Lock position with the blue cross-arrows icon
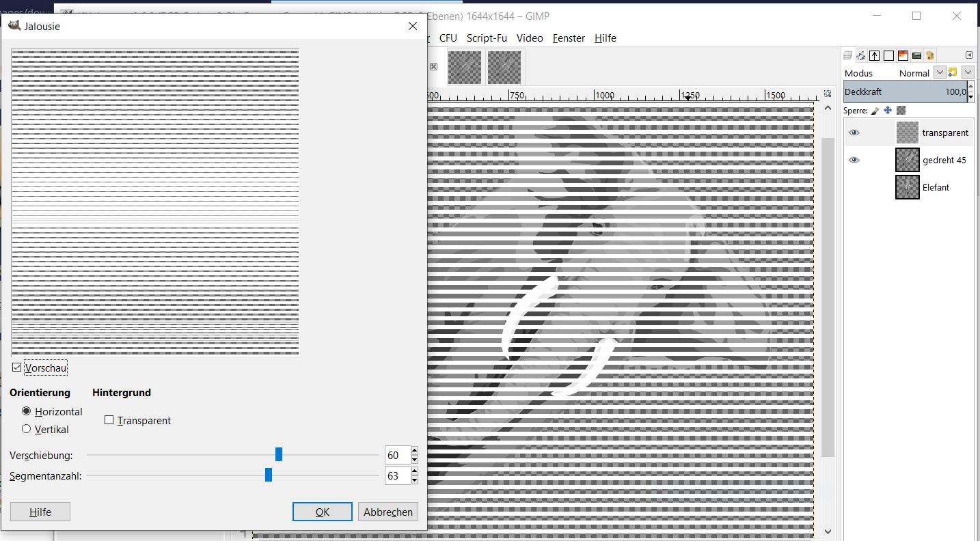Screen dimensions: 980x541 (x=888, y=110)
